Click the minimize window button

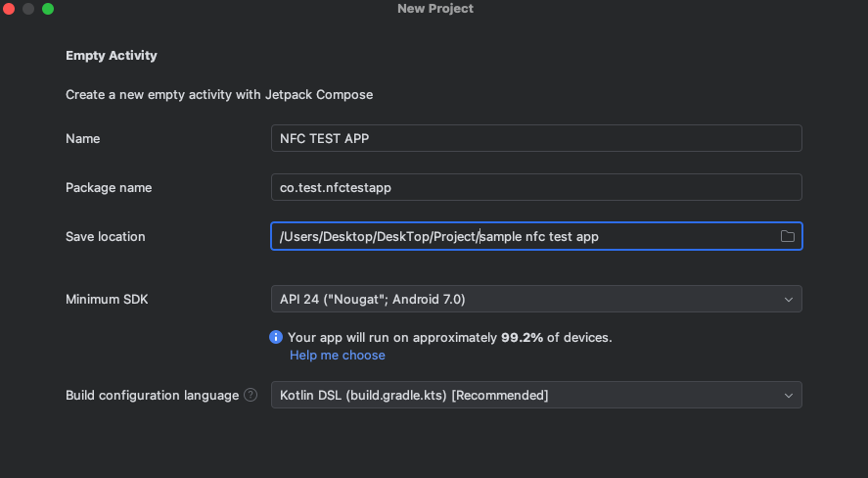click(x=28, y=9)
